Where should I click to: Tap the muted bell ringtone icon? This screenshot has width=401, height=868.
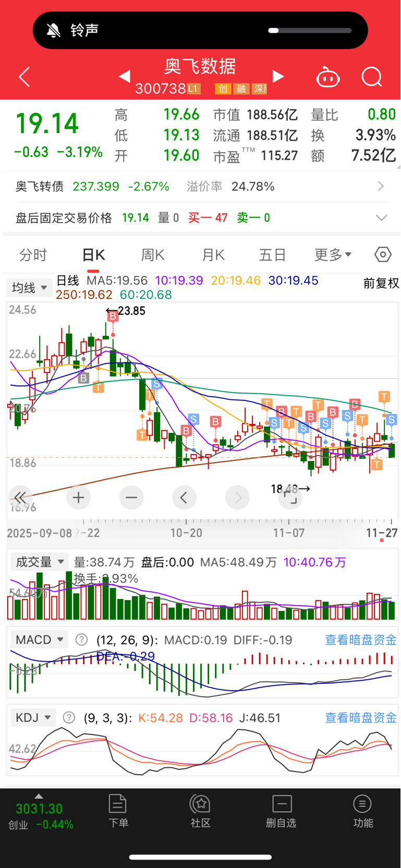[x=53, y=30]
